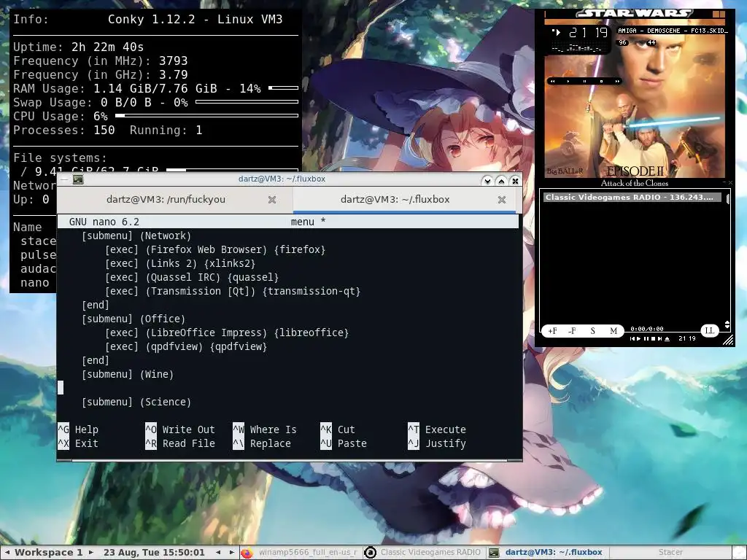
Task: Click ^O Write Out shortcut in nano
Action: click(x=180, y=429)
